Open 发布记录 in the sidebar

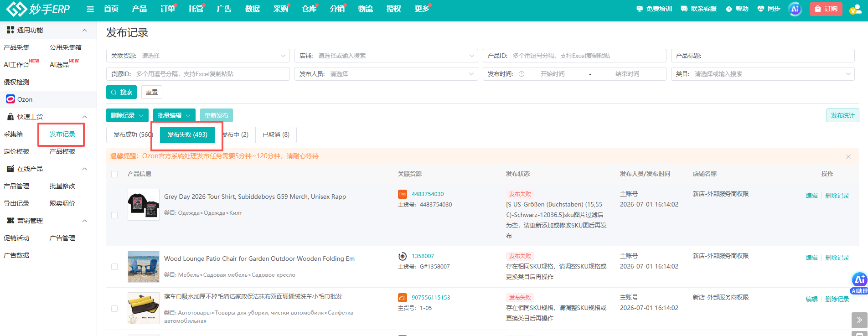[62, 134]
